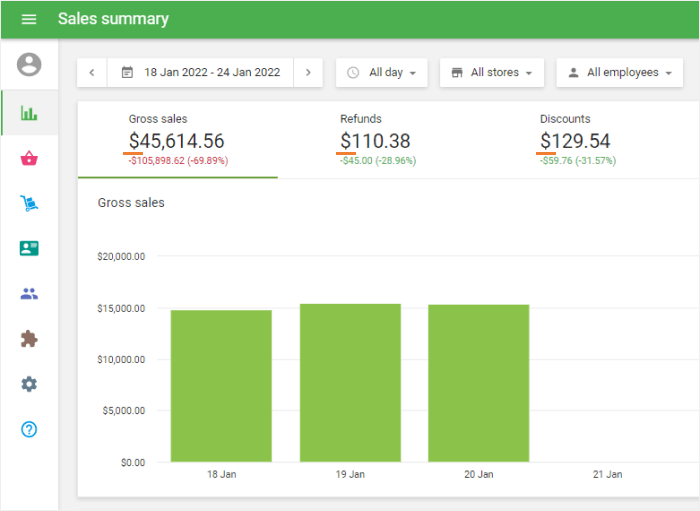
Task: Go to the previous date range
Action: tap(92, 72)
